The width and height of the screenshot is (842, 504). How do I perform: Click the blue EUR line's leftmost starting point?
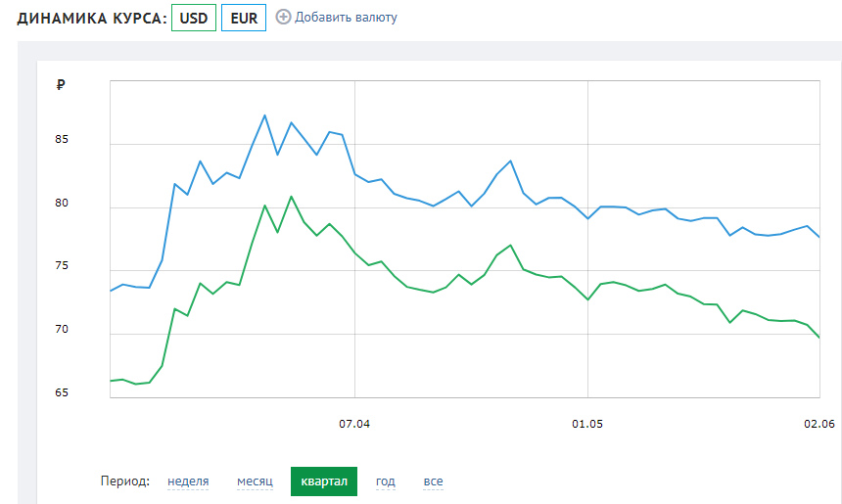pyautogui.click(x=111, y=291)
